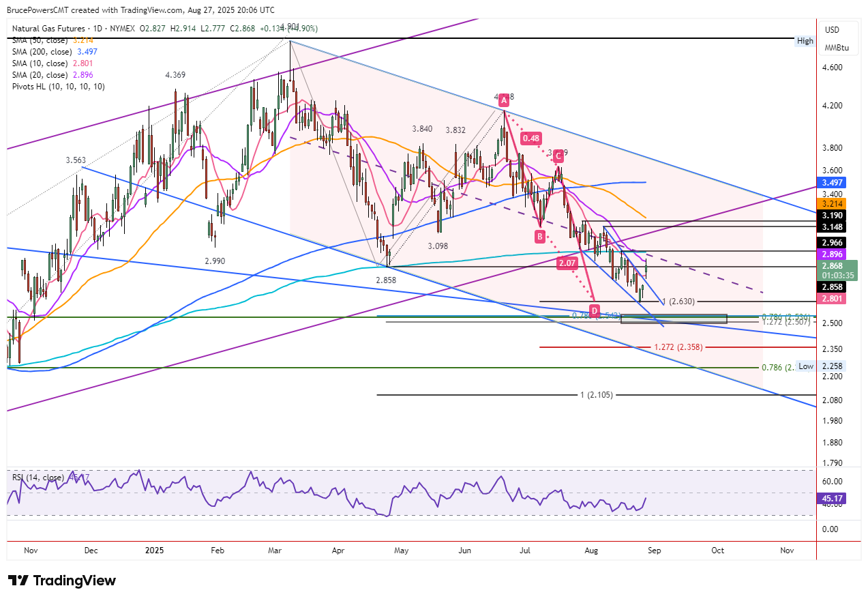
Task: Click the 3.563 pivot high label
Action: point(76,160)
